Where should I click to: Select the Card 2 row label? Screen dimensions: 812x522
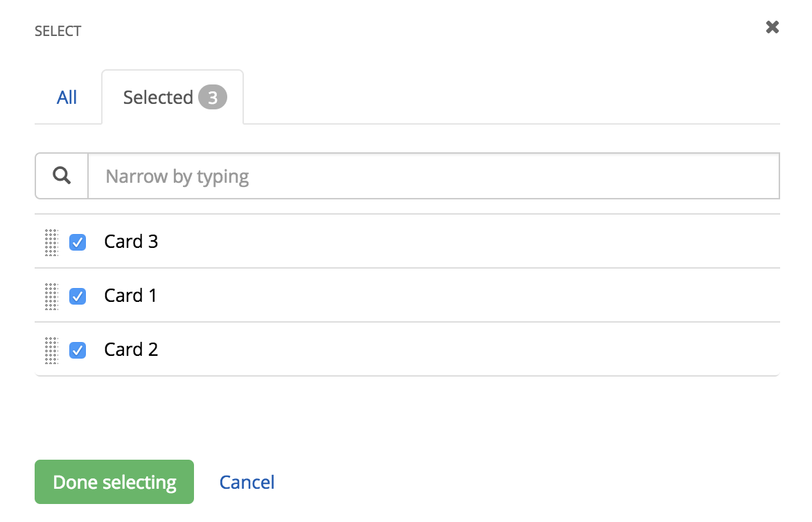131,350
